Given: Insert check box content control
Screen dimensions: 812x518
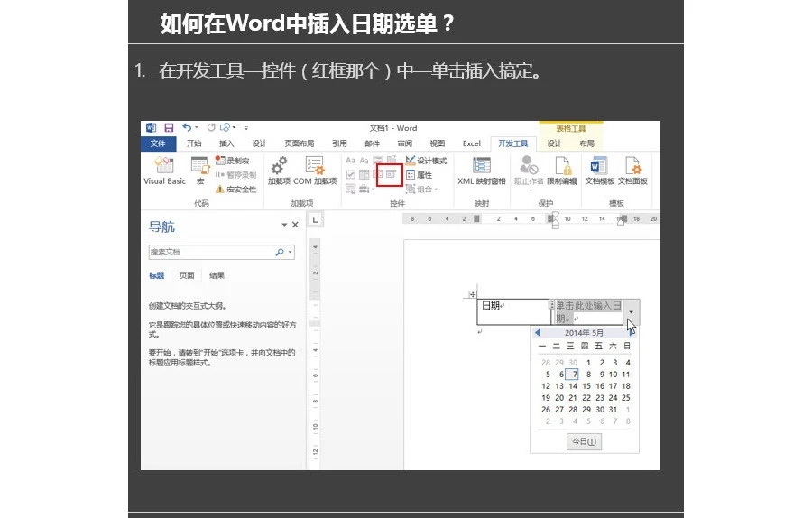Looking at the screenshot, I should coord(351,174).
